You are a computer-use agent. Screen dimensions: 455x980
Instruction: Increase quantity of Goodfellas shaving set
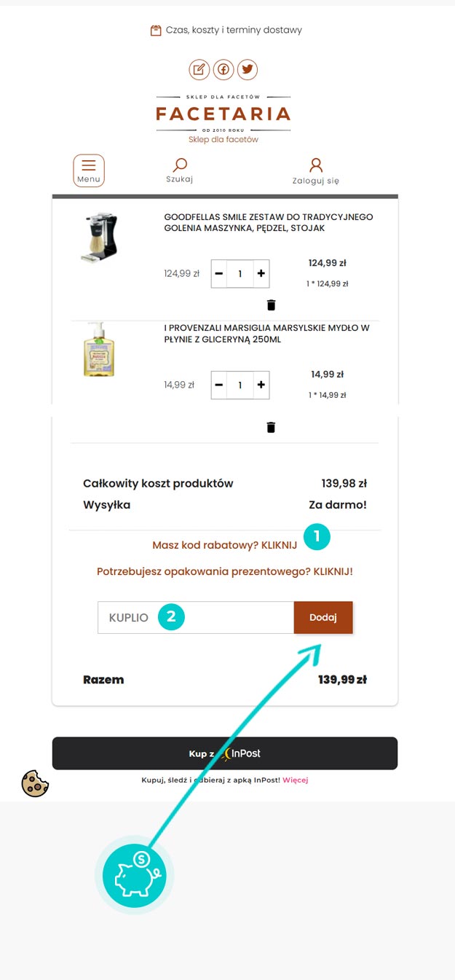[261, 274]
